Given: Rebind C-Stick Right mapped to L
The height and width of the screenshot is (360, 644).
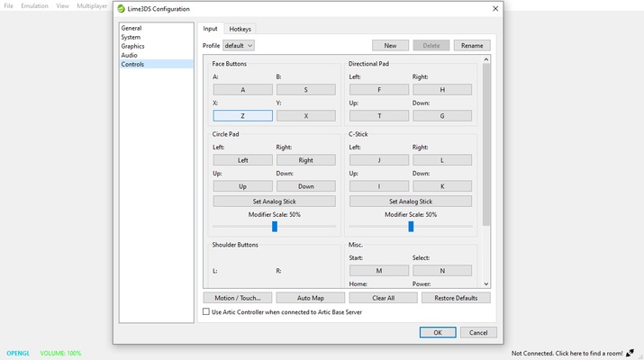Looking at the screenshot, I should click(x=442, y=160).
